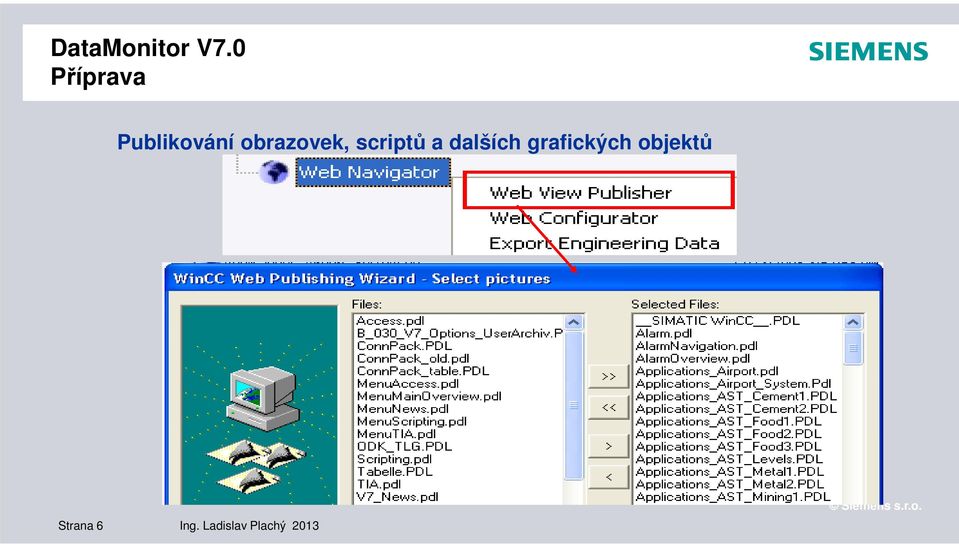Image resolution: width=959 pixels, height=545 pixels.
Task: Select ConnPack_table.PDL in Files list
Action: coord(423,371)
